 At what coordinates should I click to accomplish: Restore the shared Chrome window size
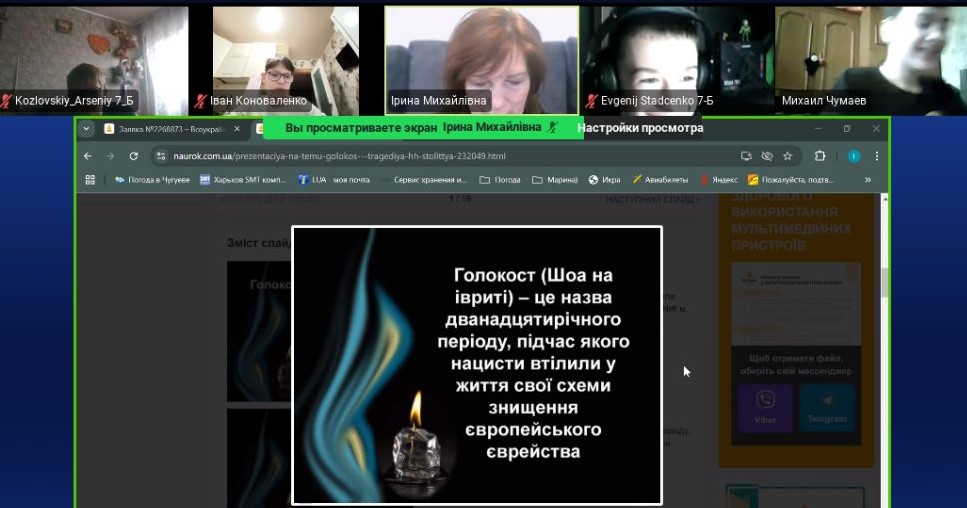click(847, 129)
